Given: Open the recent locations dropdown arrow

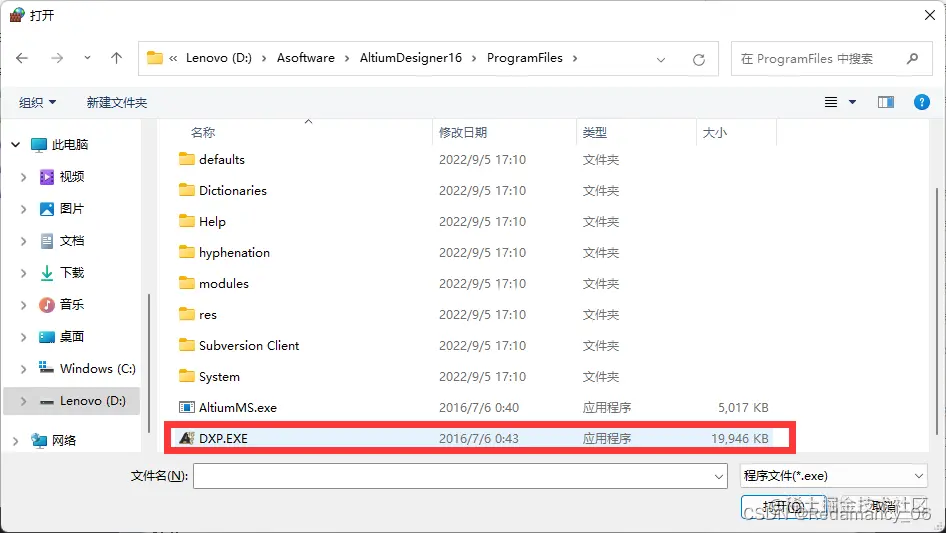Looking at the screenshot, I should [87, 58].
